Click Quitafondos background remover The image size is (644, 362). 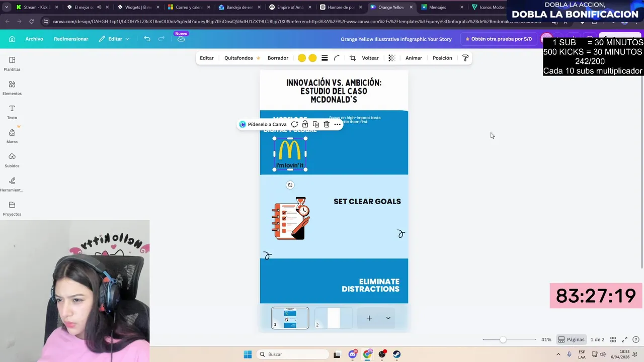[242, 58]
